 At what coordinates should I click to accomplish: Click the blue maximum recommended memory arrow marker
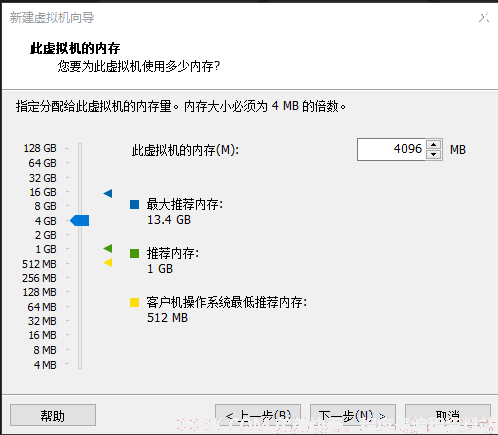tap(108, 193)
